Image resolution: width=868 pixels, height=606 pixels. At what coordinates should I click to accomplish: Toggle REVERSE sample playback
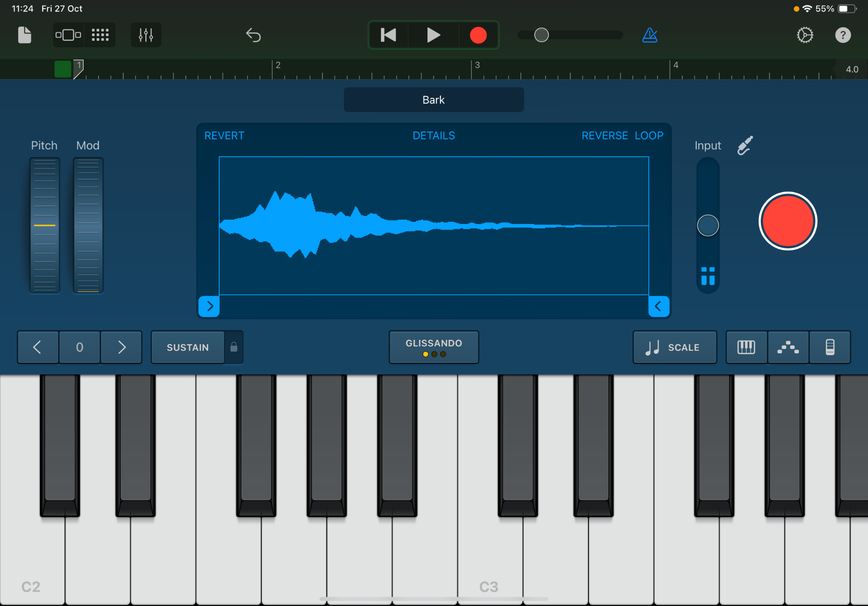(605, 136)
